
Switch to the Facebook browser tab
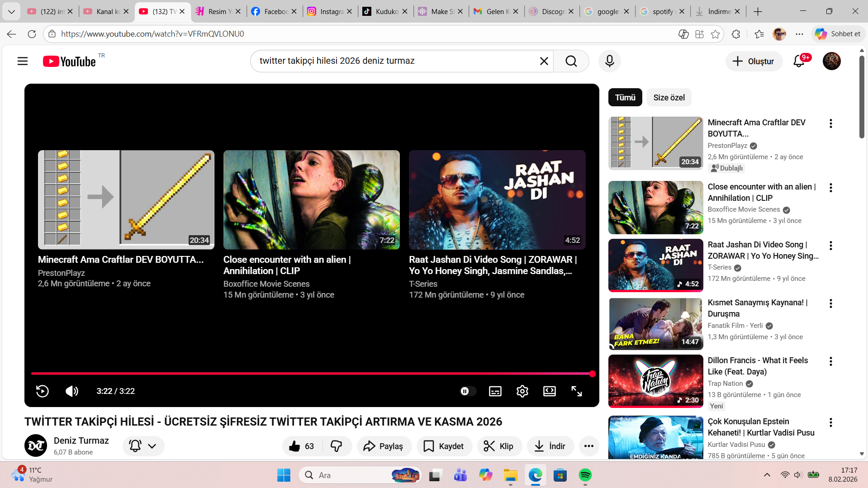pos(275,11)
